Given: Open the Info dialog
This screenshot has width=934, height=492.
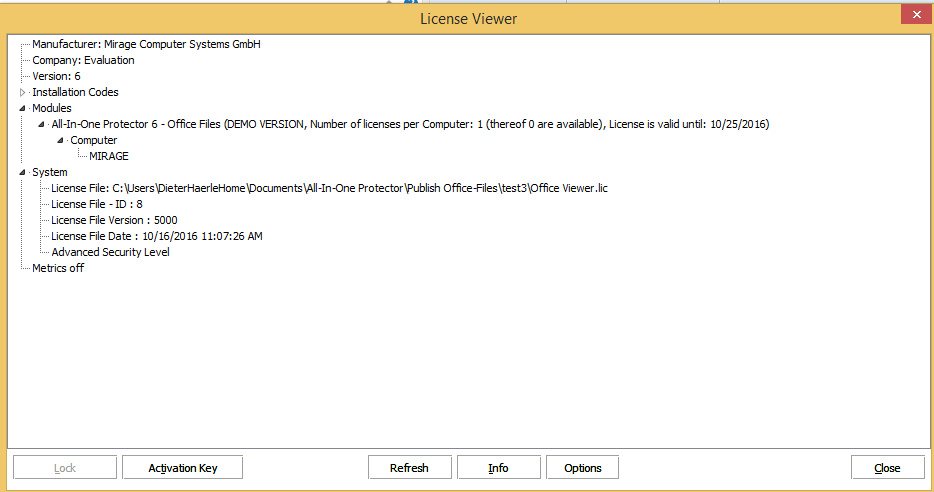Looking at the screenshot, I should [499, 468].
